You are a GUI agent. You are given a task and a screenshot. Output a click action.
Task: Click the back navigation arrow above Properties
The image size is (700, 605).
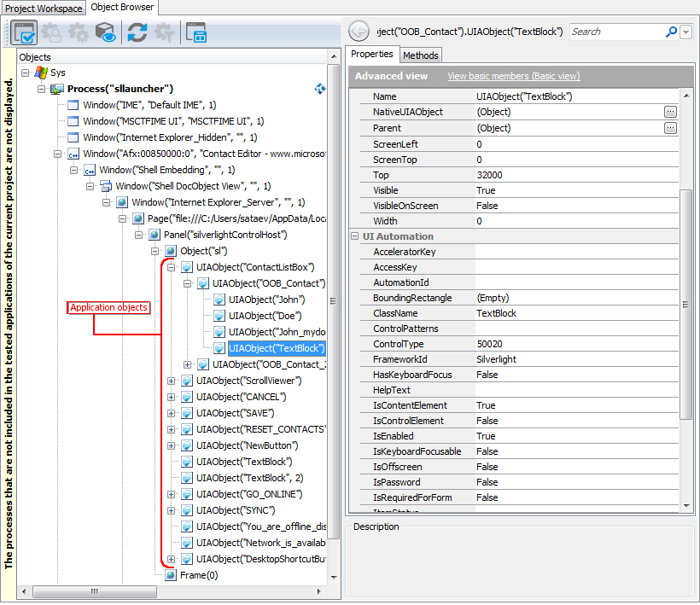coord(359,31)
